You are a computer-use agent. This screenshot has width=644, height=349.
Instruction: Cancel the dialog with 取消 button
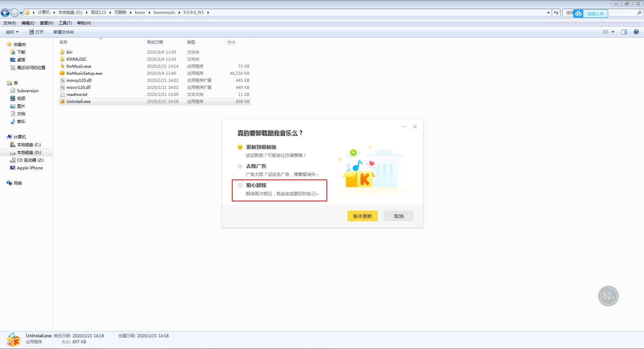(398, 216)
